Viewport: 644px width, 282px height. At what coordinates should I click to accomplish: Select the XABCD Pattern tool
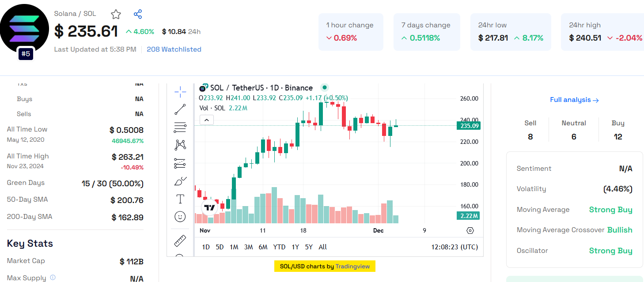click(180, 145)
